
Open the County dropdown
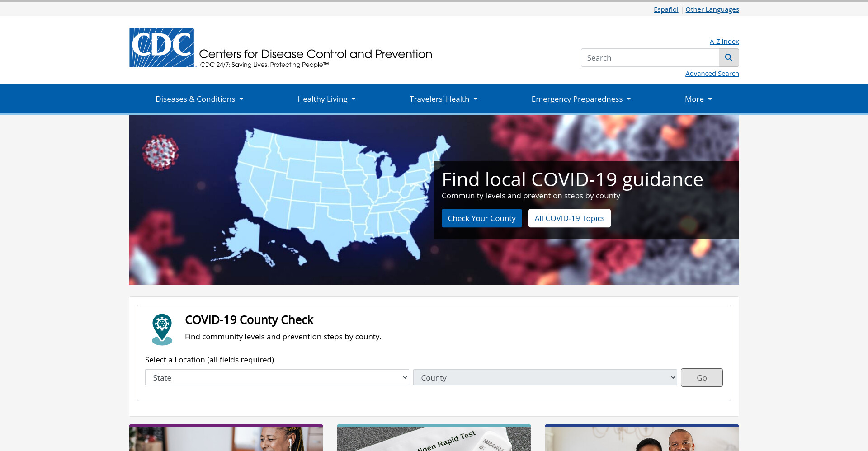(545, 377)
